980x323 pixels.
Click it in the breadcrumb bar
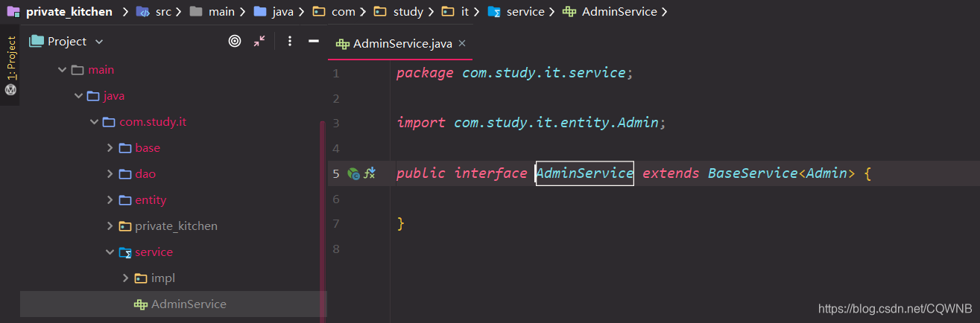click(464, 12)
